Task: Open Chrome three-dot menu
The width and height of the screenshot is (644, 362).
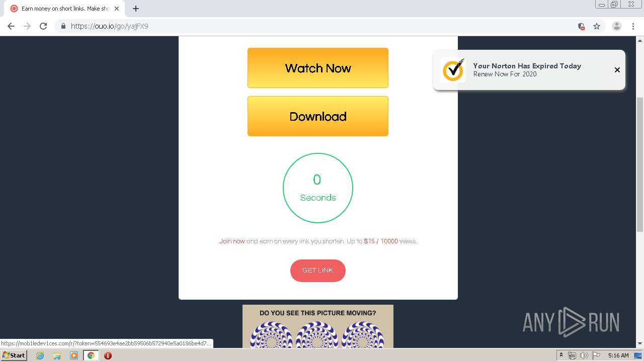Action: tap(633, 26)
